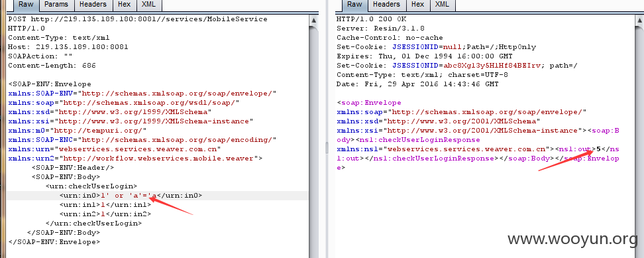Open the request Hex tab
644x258 pixels.
tap(124, 5)
